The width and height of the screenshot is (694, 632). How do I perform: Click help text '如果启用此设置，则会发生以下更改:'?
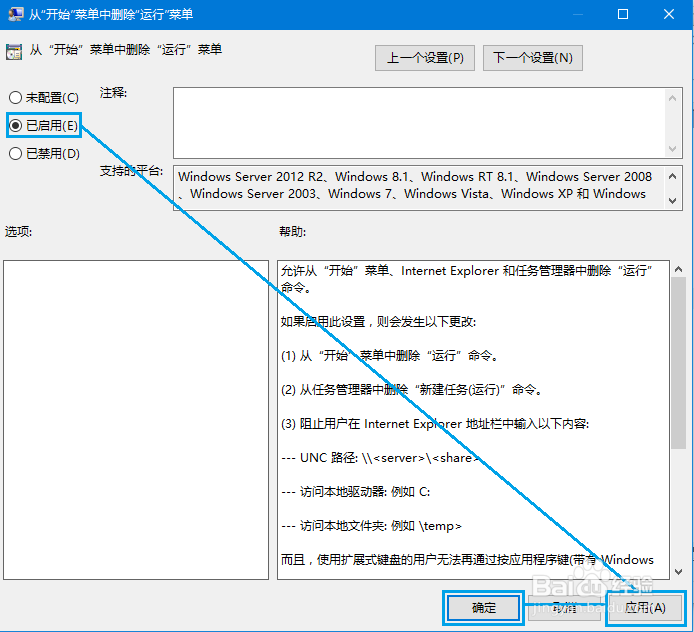(378, 322)
